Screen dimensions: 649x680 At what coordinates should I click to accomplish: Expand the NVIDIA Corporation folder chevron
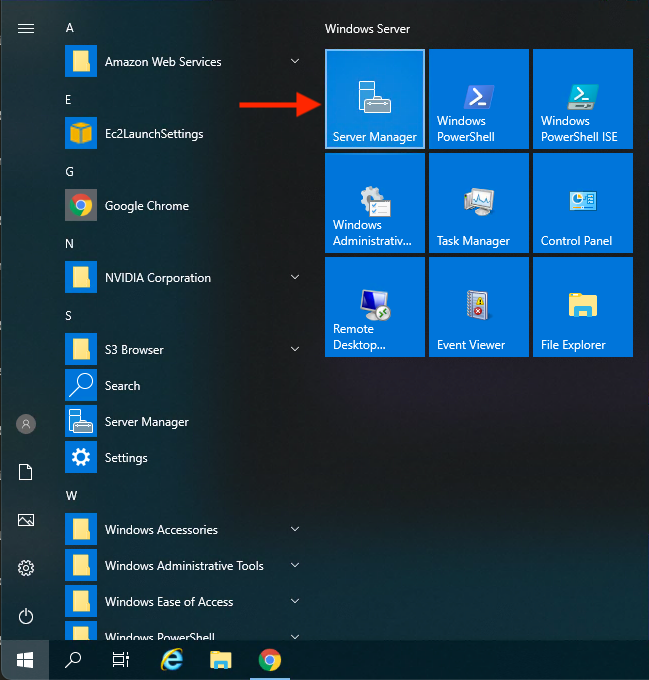click(295, 277)
